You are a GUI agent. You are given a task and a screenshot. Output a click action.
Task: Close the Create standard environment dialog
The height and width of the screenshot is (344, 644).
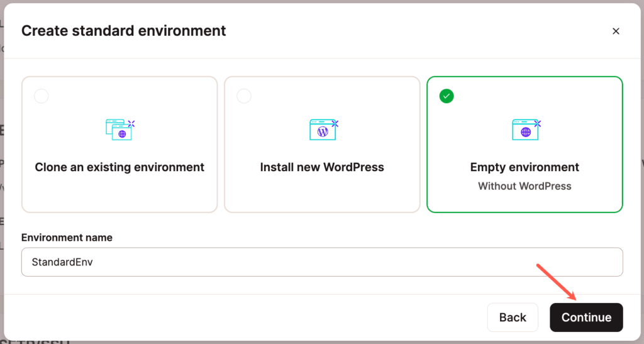[x=616, y=31]
